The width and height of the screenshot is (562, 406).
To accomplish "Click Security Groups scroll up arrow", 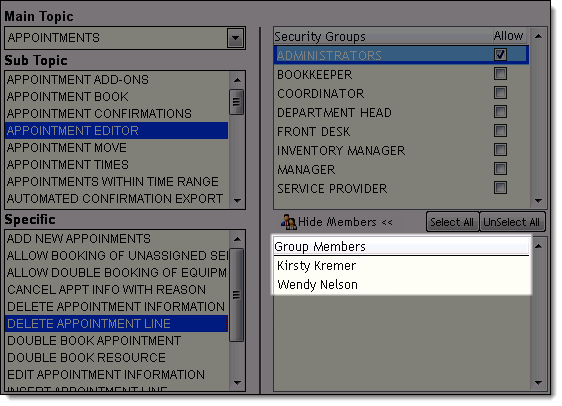I will (x=538, y=36).
